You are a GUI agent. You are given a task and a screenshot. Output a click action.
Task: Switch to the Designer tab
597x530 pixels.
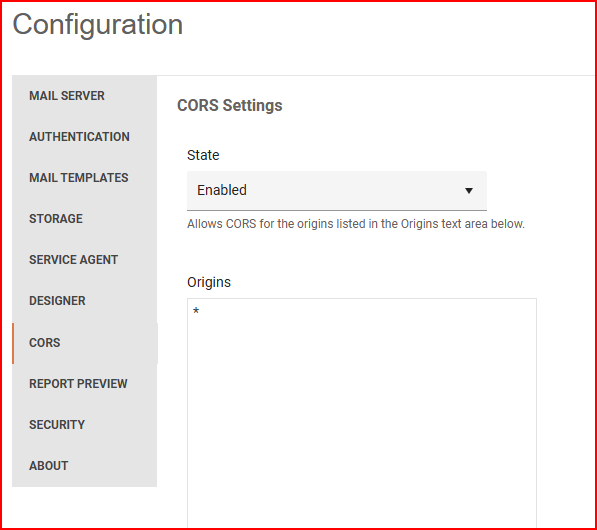click(x=85, y=301)
